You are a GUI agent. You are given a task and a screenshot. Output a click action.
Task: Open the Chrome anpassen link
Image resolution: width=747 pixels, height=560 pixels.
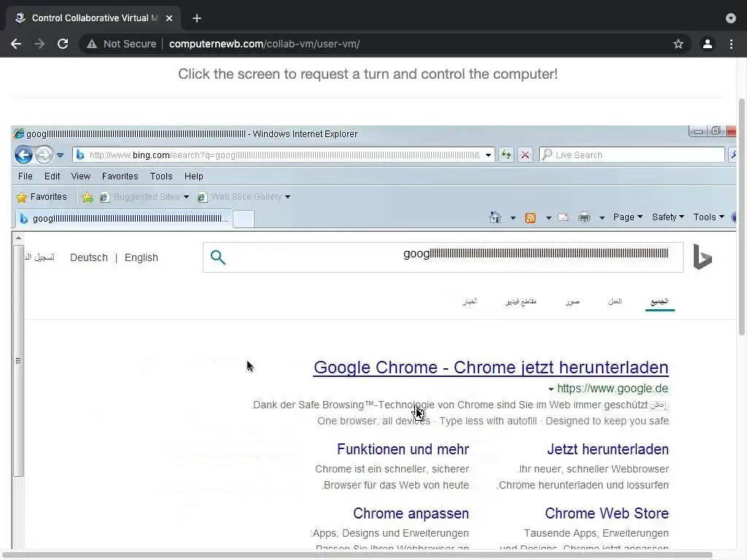coord(411,513)
